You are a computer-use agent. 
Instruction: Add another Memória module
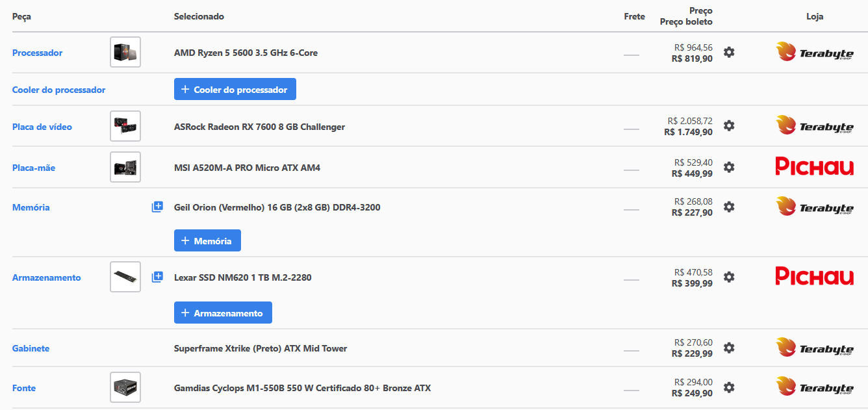pos(207,240)
